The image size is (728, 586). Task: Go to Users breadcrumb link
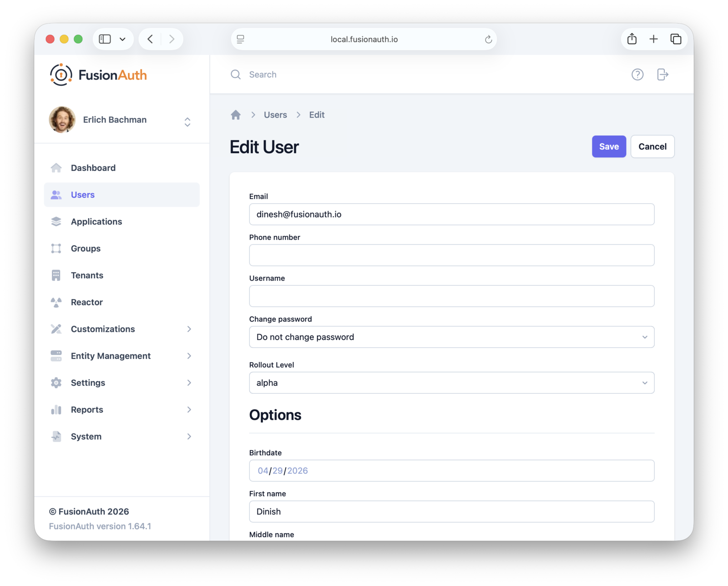click(x=275, y=115)
